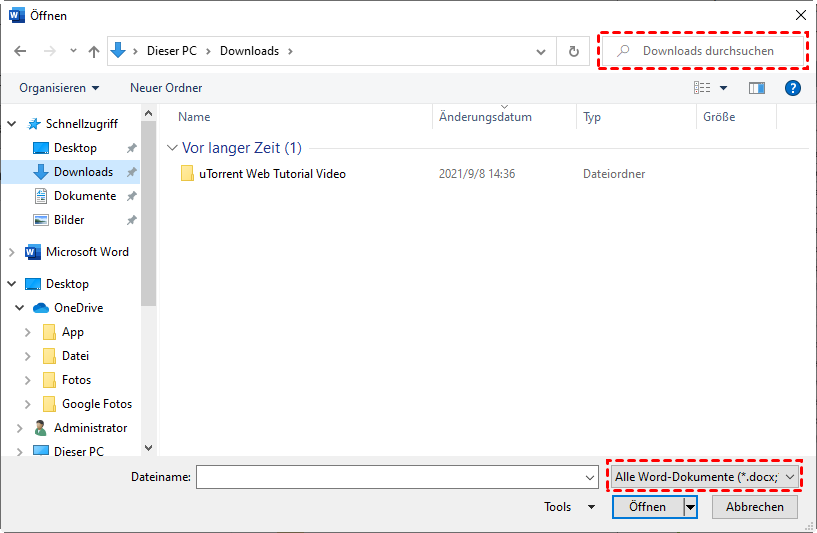Open help with the blue question mark

(x=793, y=88)
